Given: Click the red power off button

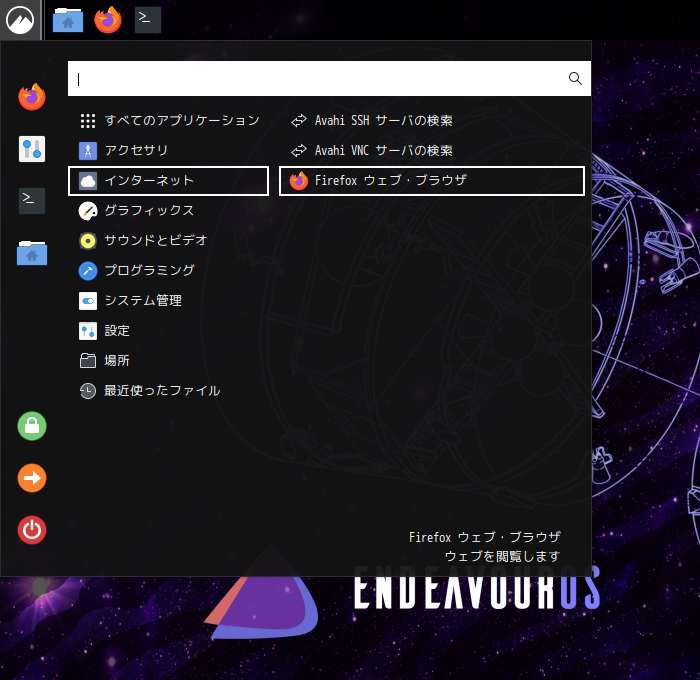Looking at the screenshot, I should [32, 530].
